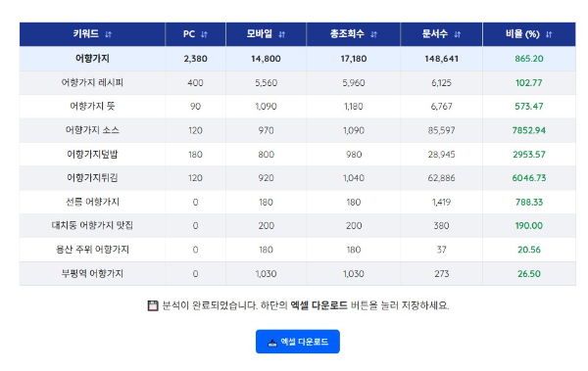Viewport: 588px width, 371px height.
Task: Click the 분석이 완료되었습니다 status message
Action: pos(298,305)
